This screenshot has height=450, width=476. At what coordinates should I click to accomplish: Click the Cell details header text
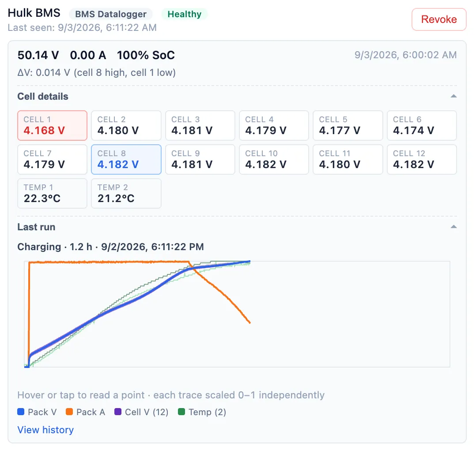pos(43,97)
